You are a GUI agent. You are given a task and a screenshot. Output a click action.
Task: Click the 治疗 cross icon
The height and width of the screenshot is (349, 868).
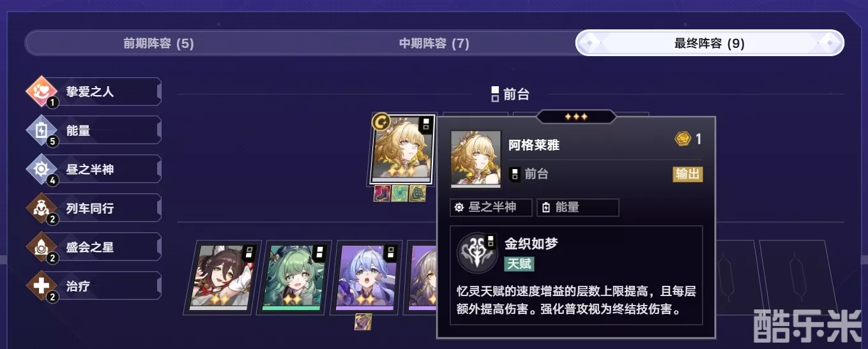coord(42,286)
